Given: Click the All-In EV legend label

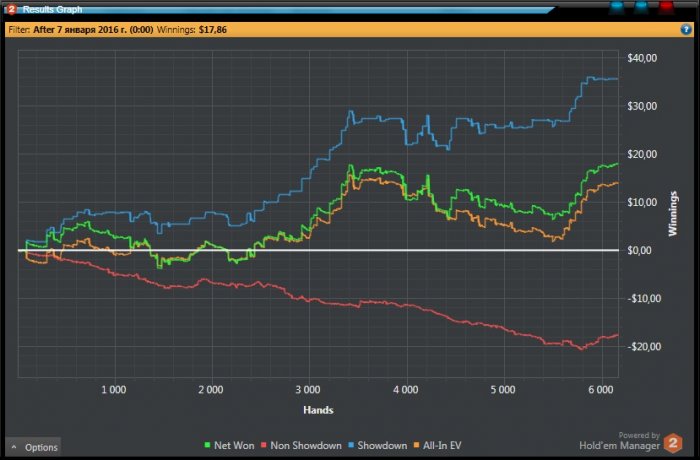Looking at the screenshot, I should 442,445.
